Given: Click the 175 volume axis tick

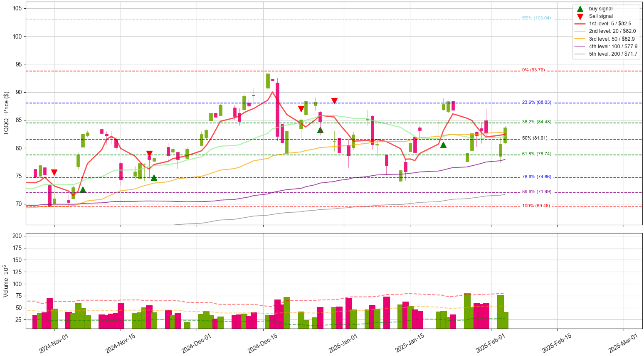Looking at the screenshot, I should 17,248.
